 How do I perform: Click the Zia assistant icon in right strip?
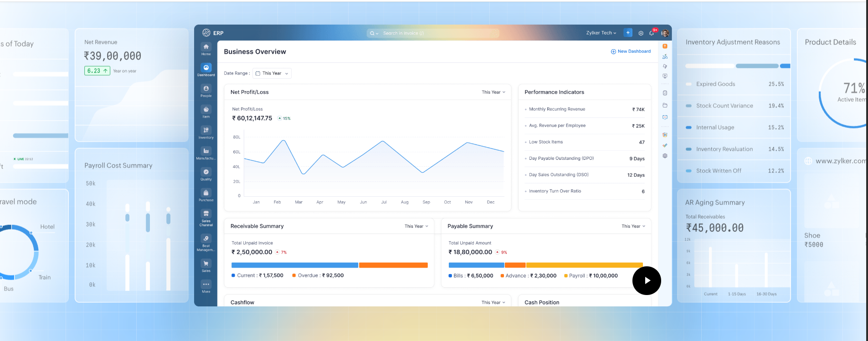tap(665, 56)
